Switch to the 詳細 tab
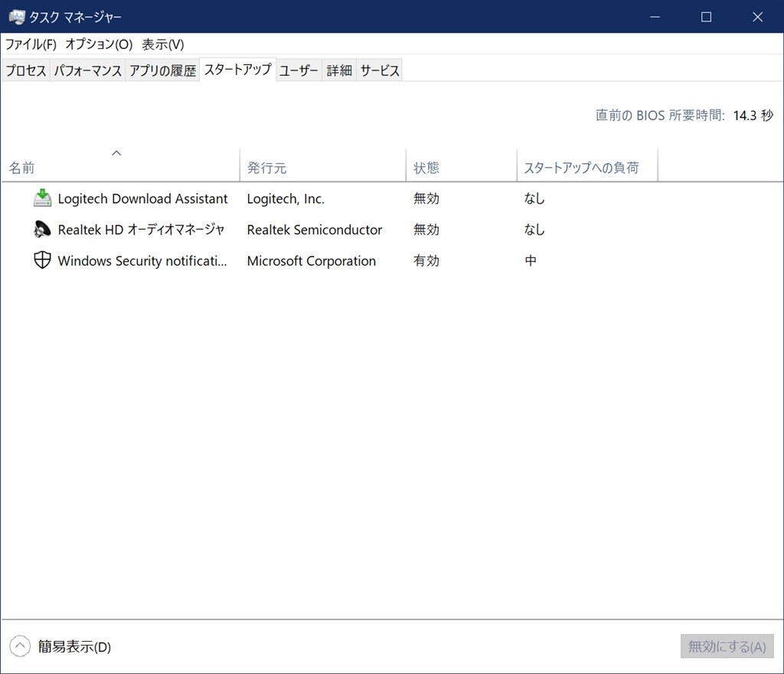 [339, 70]
